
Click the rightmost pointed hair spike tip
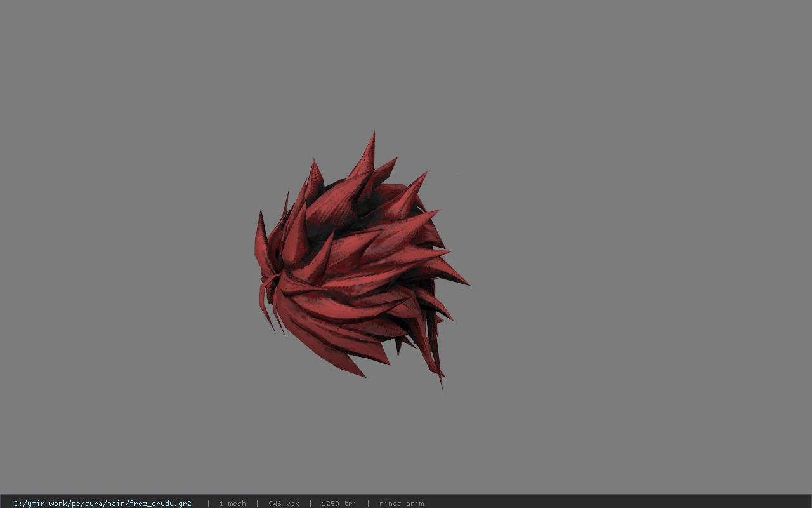457,277
